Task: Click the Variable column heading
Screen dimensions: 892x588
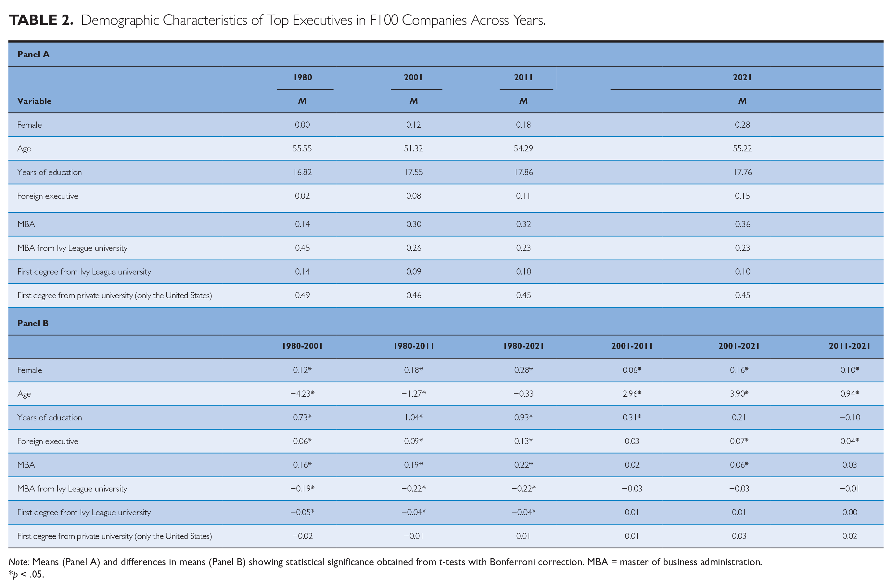Action: coord(34,101)
